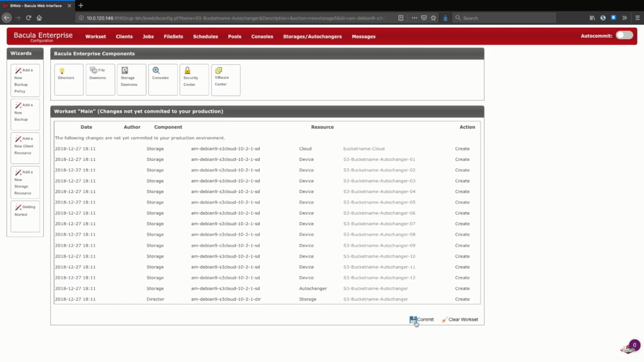Go to the browser home page
644x362 pixels.
pos(39,18)
